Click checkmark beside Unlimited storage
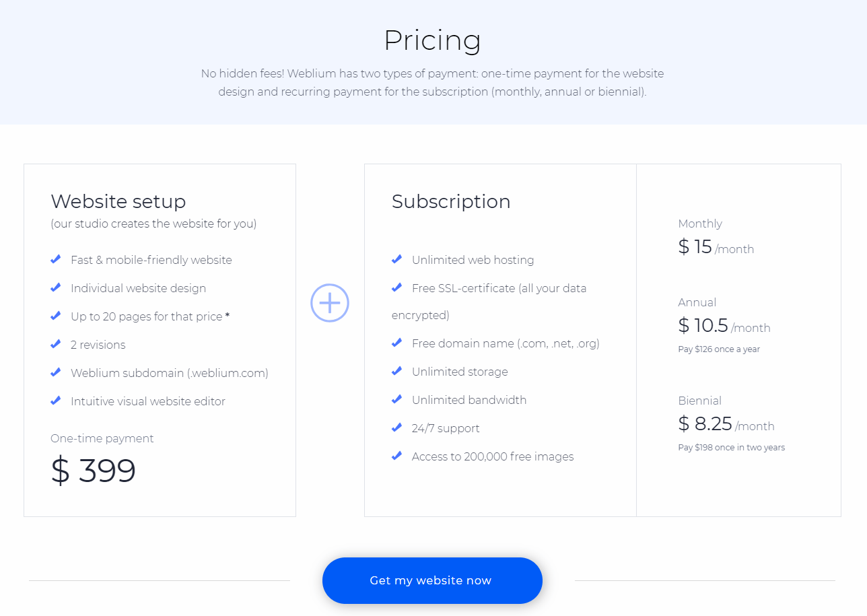 pos(397,371)
